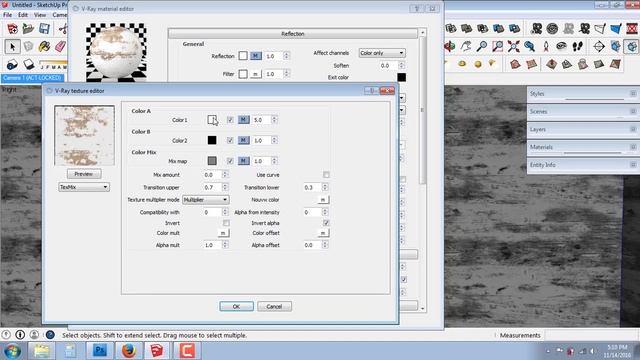Viewport: 640px width, 360px height.
Task: Choose the pink Eraser tool
Action: [x=60, y=47]
